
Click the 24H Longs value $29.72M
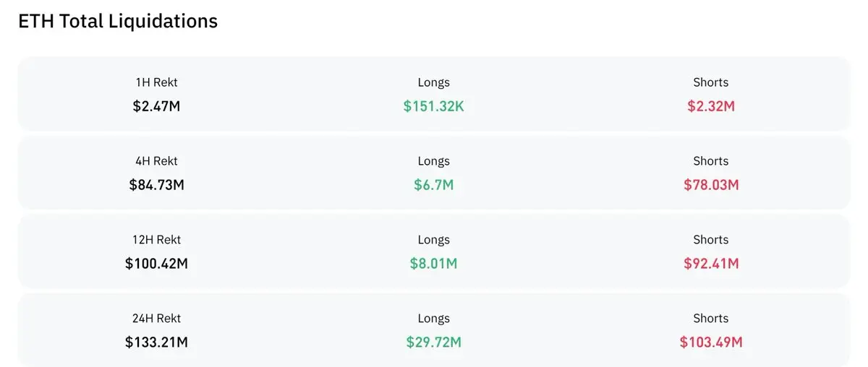pos(434,342)
